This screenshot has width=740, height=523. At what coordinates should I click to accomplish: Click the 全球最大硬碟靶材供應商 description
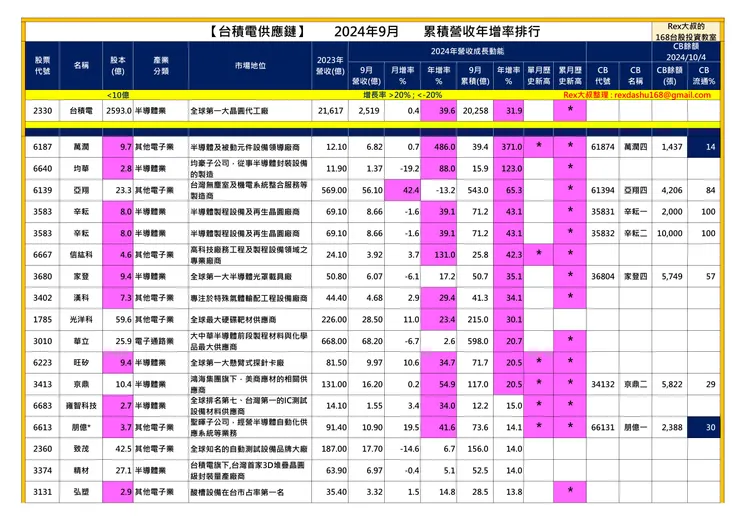pyautogui.click(x=233, y=320)
